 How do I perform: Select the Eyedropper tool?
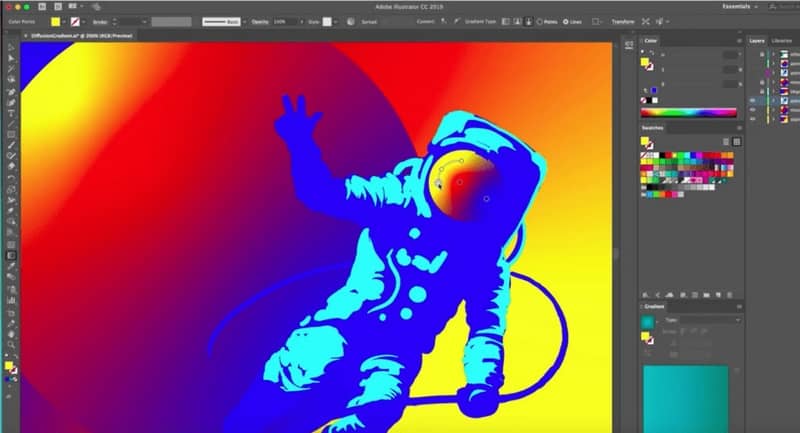(x=11, y=266)
